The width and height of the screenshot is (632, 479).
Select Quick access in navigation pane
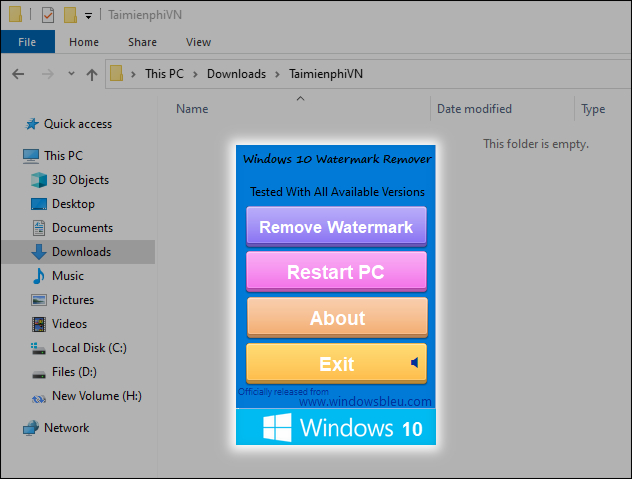(x=78, y=124)
